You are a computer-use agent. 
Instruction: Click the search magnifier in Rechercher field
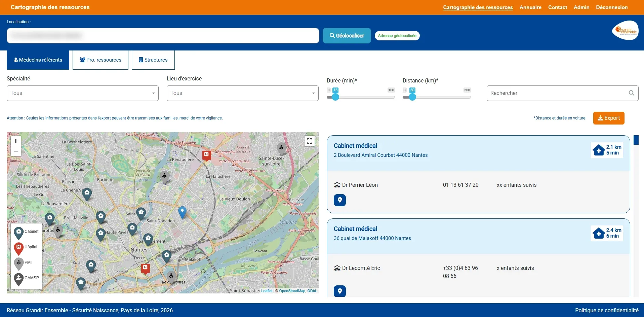coord(632,93)
